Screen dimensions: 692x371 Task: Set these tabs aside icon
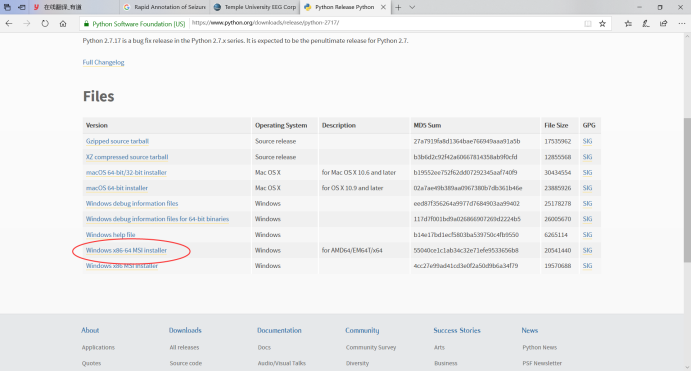(21, 7)
